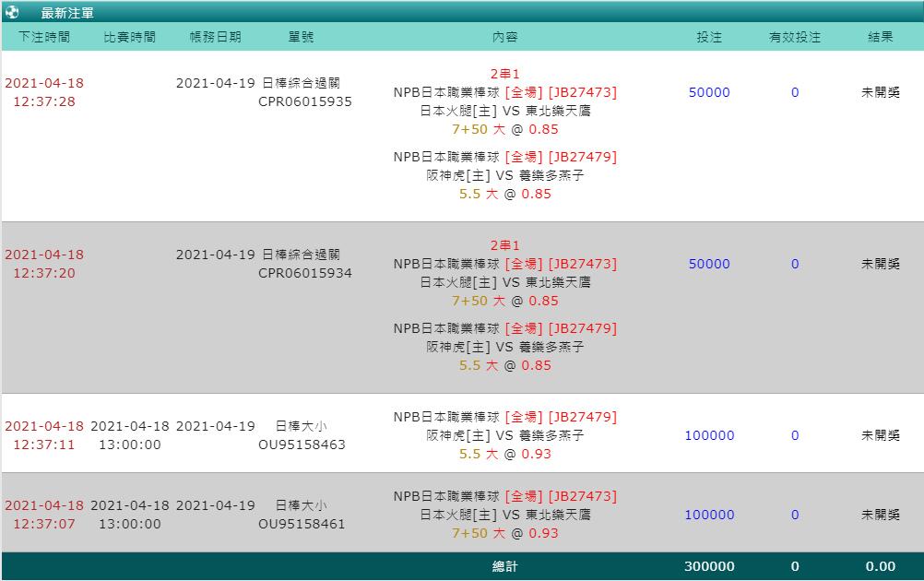
Task: Click odds 7+50 大 @ 0.93
Action: coord(505,533)
